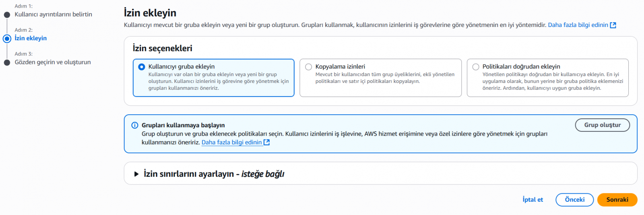Click the active Adım 2 step circle
This screenshot has height=215, width=644.
pyautogui.click(x=7, y=39)
